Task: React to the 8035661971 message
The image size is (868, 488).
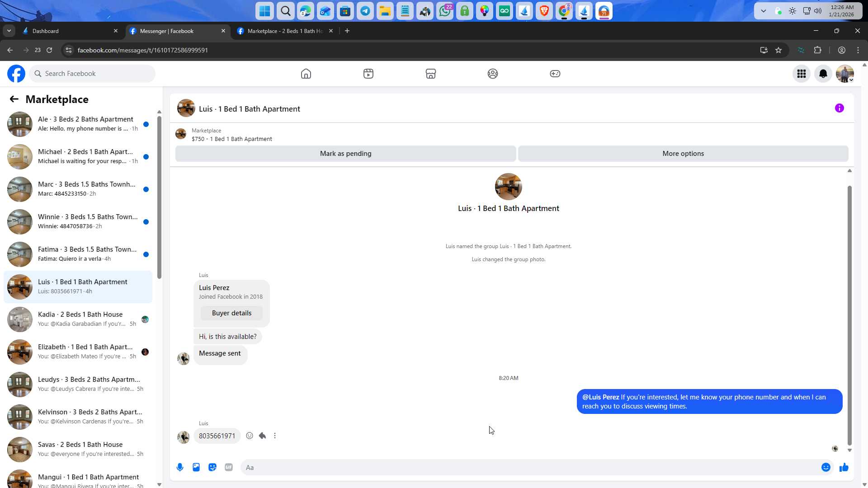Action: click(x=250, y=436)
